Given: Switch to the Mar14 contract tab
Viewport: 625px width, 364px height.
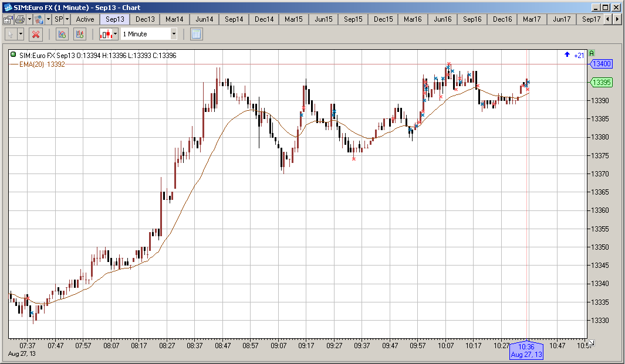Looking at the screenshot, I should (x=174, y=19).
